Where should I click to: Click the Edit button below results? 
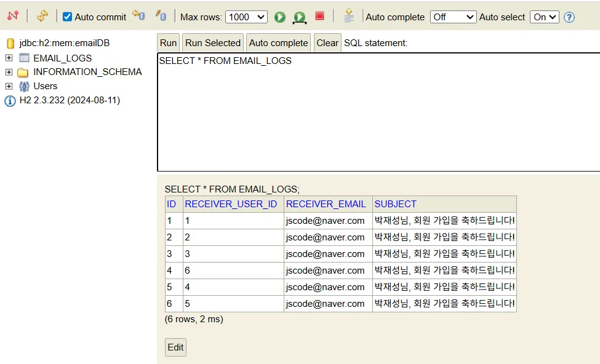coord(175,347)
